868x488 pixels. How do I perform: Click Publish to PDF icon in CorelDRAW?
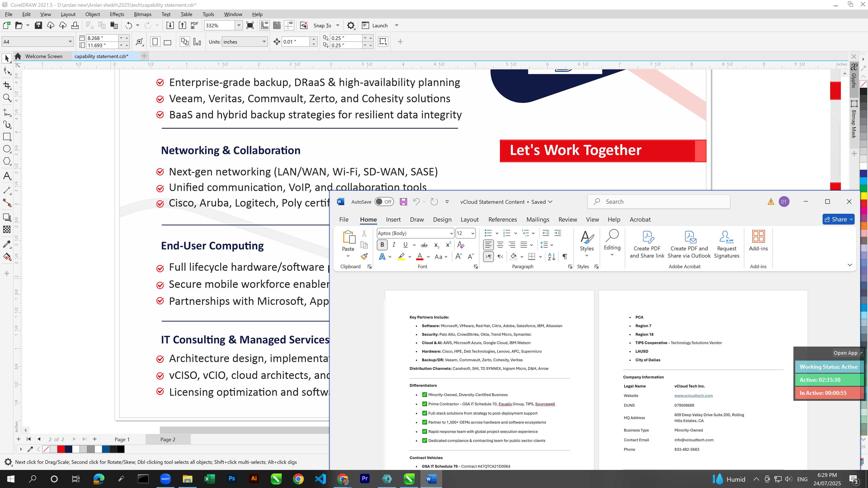click(194, 26)
